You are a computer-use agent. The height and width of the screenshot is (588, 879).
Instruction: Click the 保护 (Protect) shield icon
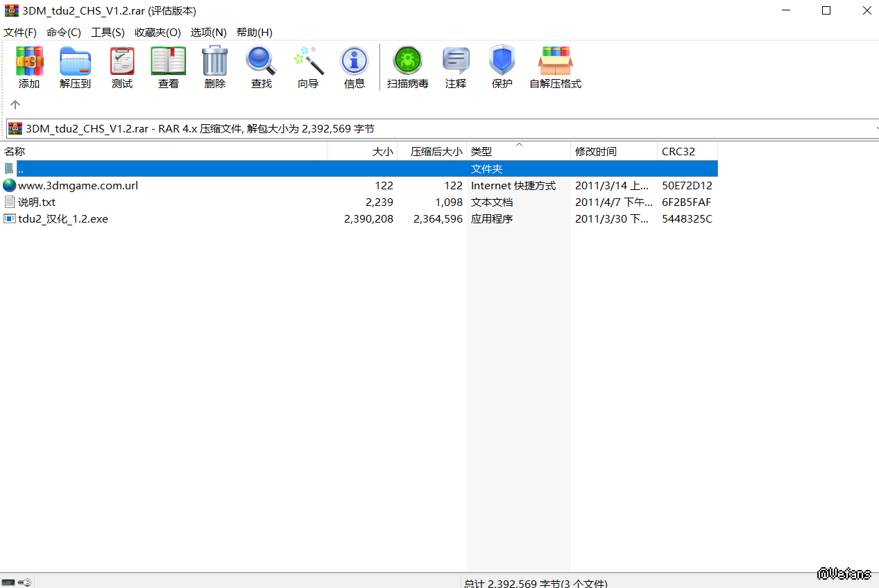tap(502, 67)
